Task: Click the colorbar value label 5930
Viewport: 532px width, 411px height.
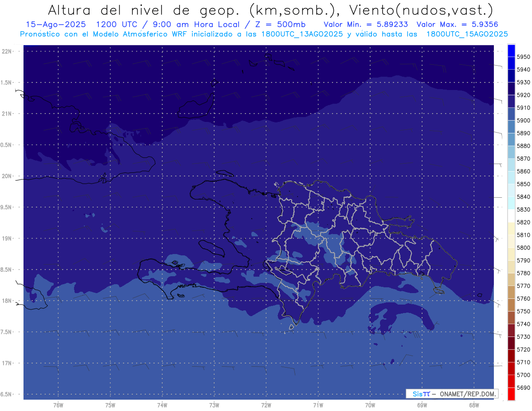Action: pyautogui.click(x=523, y=82)
